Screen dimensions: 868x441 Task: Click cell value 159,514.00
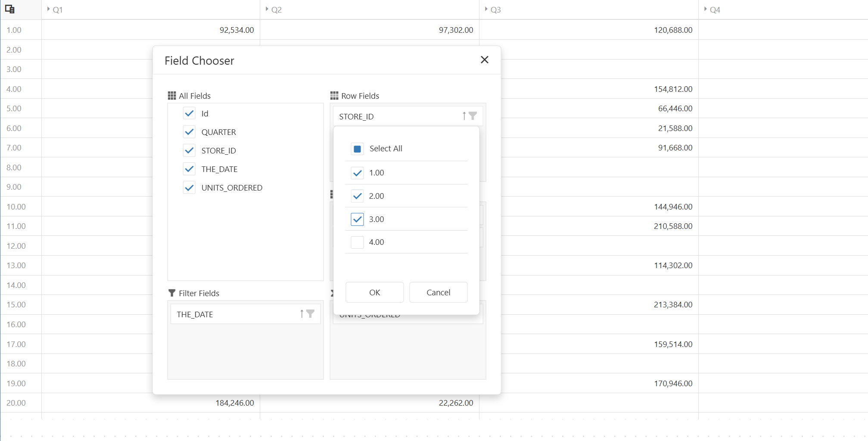pyautogui.click(x=673, y=344)
